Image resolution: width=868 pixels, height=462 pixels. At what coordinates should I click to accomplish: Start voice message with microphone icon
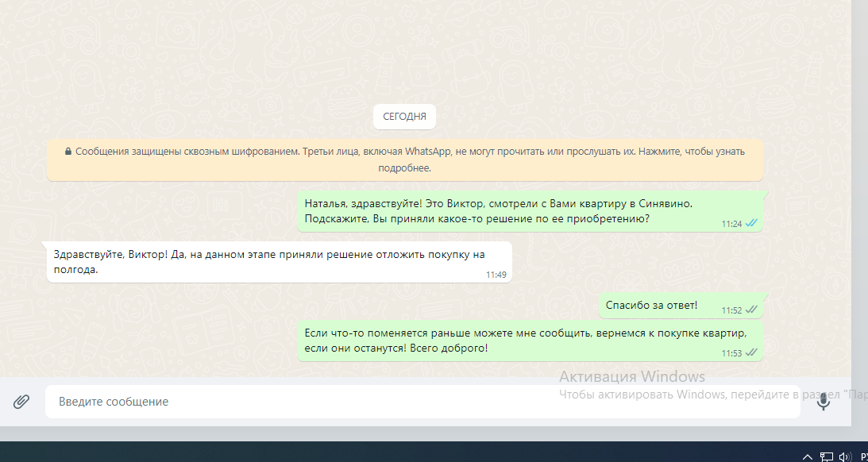[824, 402]
